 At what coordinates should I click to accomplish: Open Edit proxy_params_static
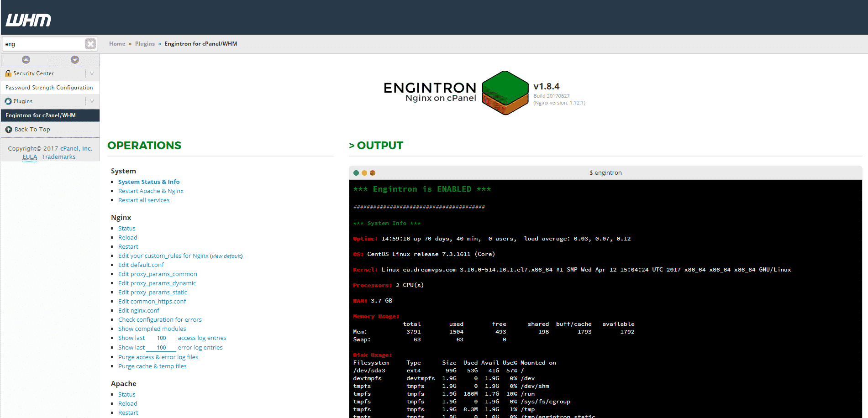click(x=153, y=293)
